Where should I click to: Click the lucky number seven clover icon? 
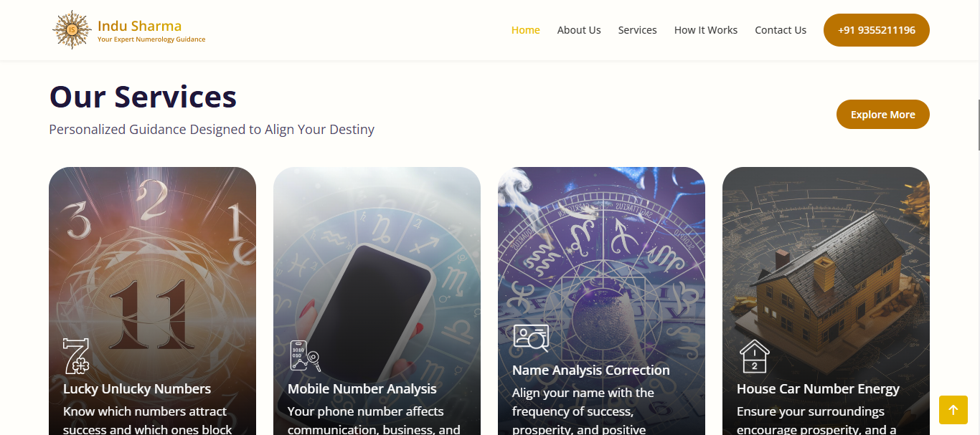click(76, 356)
